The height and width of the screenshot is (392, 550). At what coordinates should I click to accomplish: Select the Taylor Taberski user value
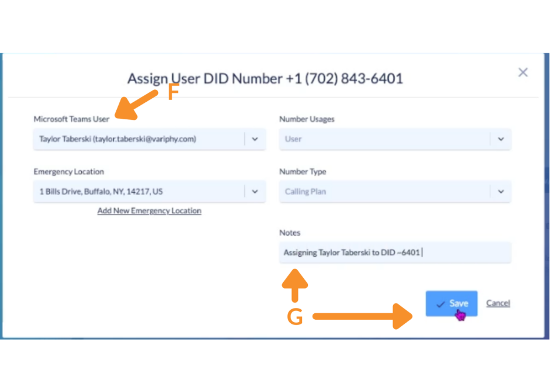click(118, 139)
